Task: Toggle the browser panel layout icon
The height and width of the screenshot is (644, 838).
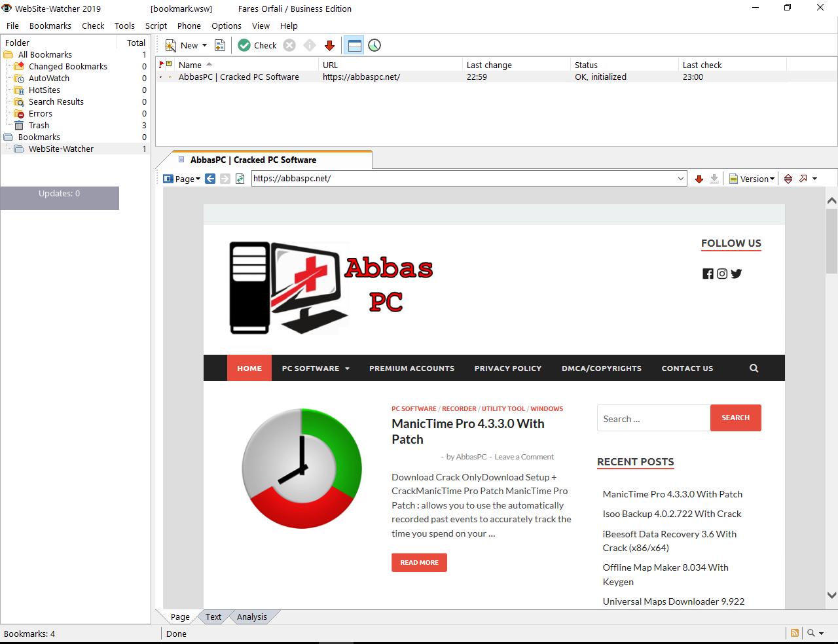Action: pos(354,45)
